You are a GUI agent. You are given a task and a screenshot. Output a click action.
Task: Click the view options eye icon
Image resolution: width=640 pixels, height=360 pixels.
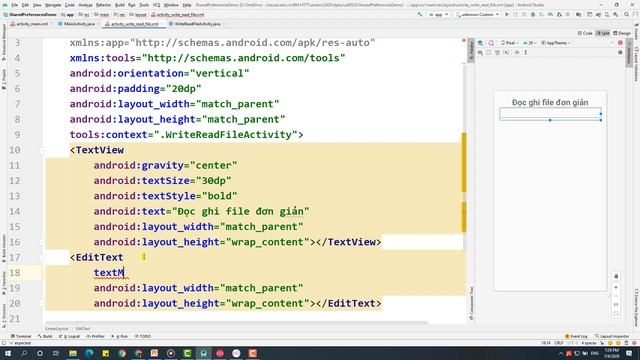point(481,53)
